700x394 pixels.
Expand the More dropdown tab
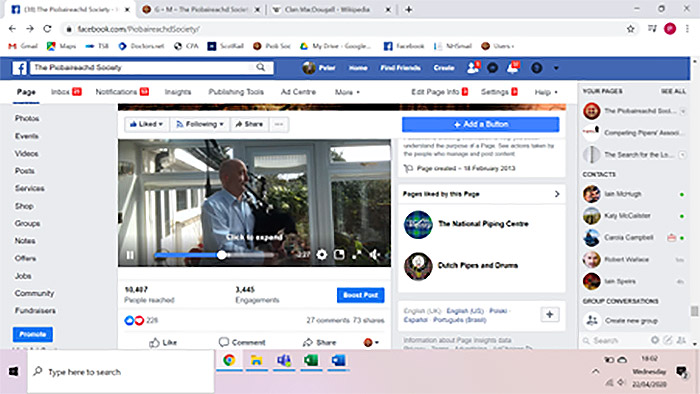tap(347, 92)
